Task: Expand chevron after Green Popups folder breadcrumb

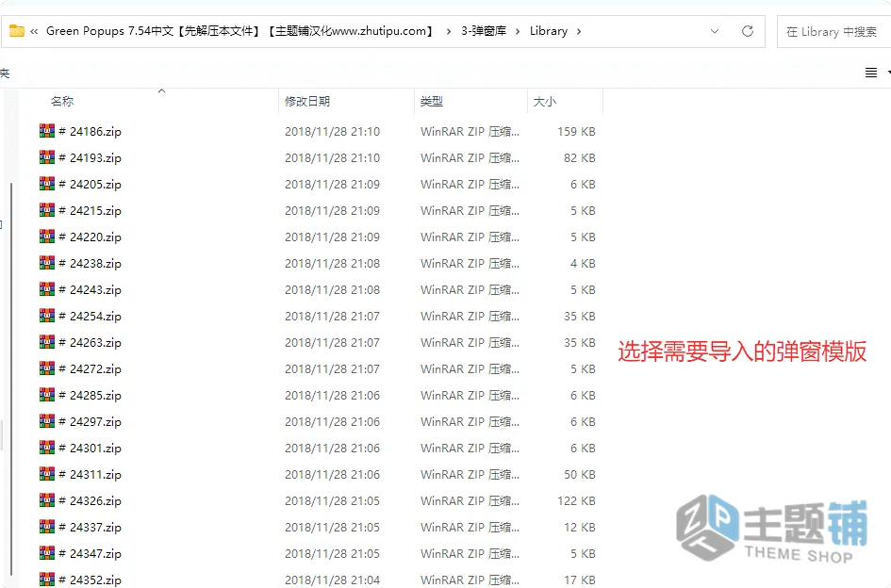Action: [449, 31]
